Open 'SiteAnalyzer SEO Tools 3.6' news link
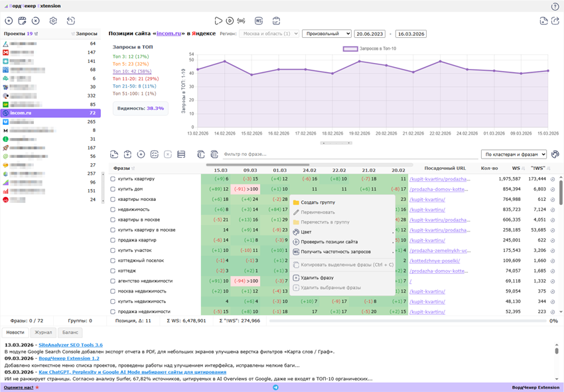Image resolution: width=564 pixels, height=392 pixels. [x=70, y=345]
